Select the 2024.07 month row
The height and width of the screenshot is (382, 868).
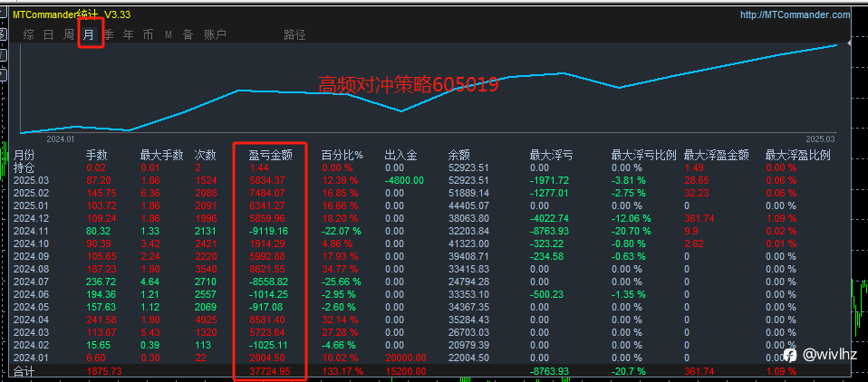pos(29,282)
